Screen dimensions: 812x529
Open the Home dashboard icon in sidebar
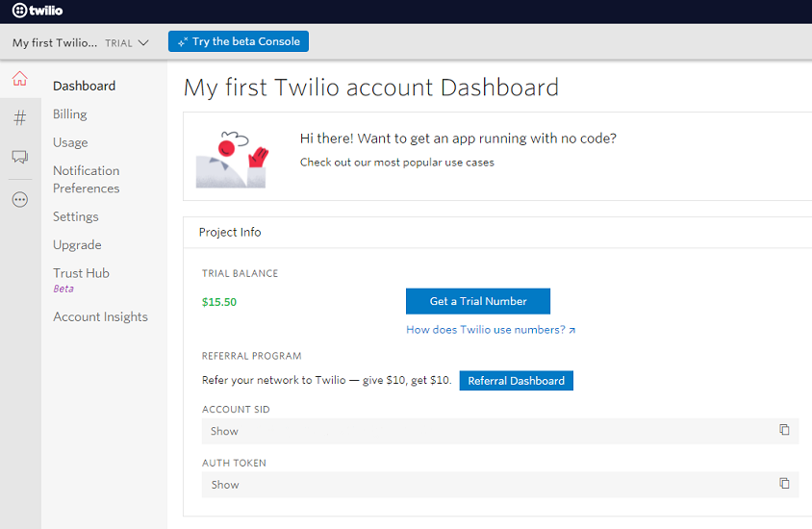[19, 79]
